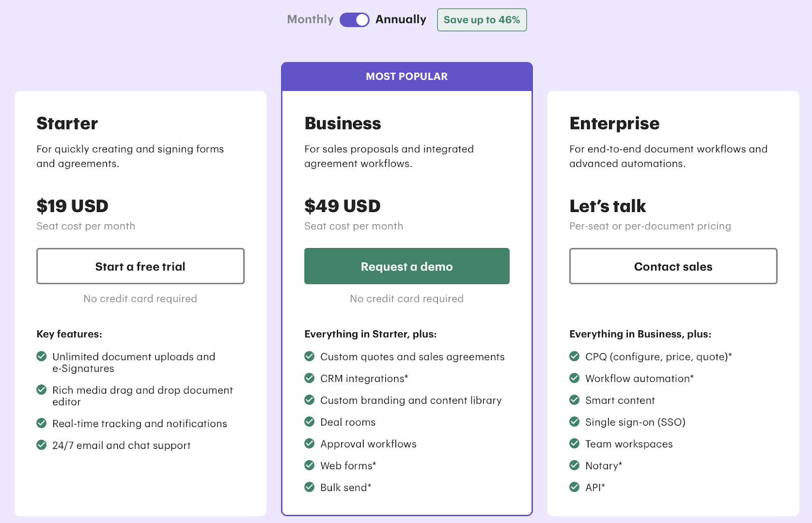
Task: Click the checkmark next to Bulk send
Action: pyautogui.click(x=310, y=487)
